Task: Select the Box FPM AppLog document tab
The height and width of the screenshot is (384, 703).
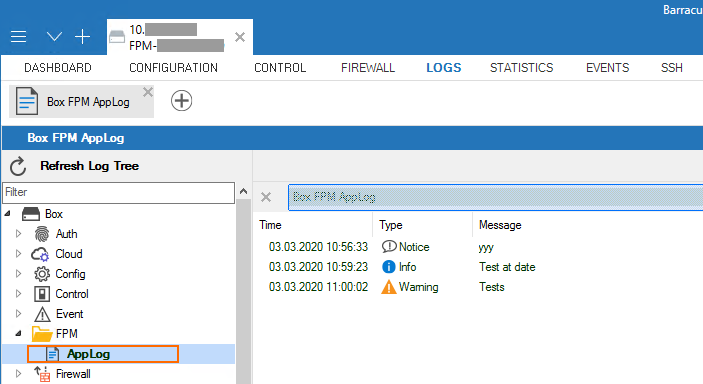Action: pos(81,101)
